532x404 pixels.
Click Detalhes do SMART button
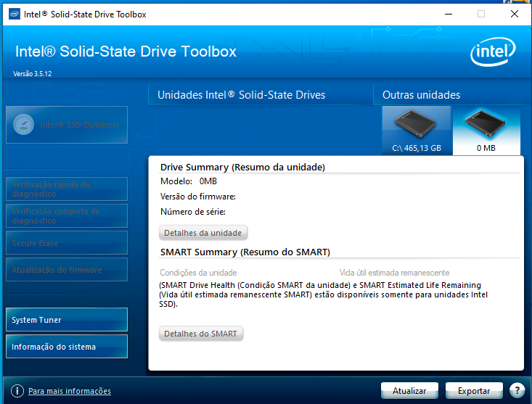pos(201,334)
